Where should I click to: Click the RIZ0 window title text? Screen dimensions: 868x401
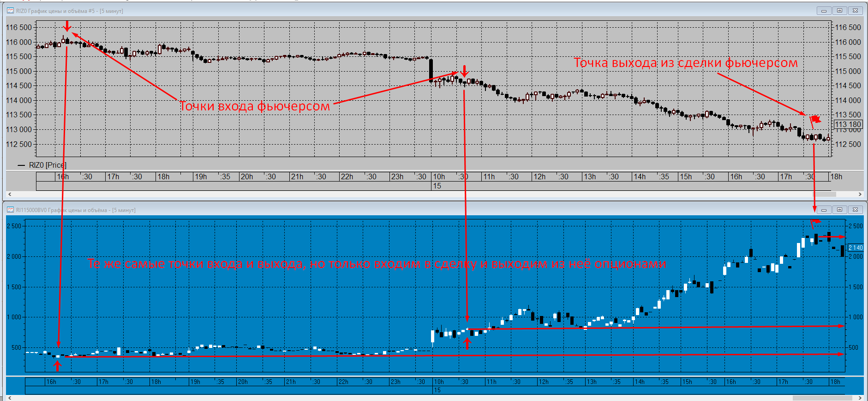[69, 11]
